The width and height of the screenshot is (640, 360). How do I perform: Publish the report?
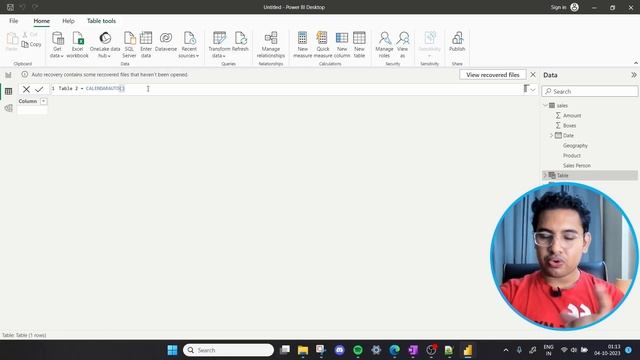[457, 42]
